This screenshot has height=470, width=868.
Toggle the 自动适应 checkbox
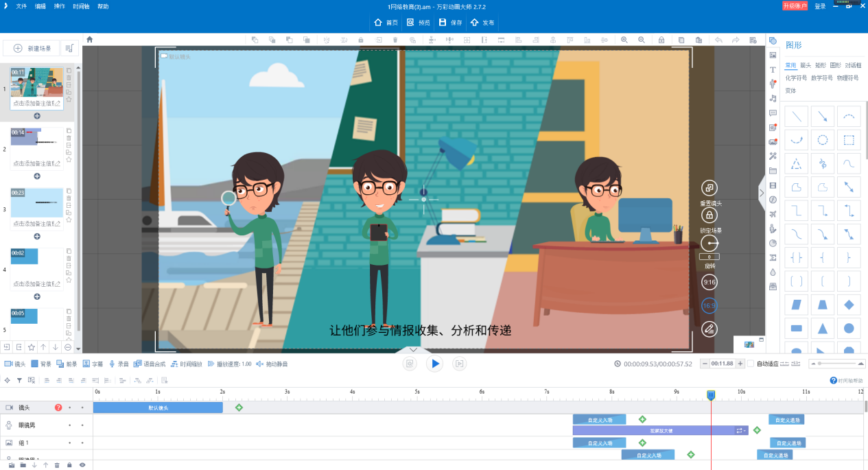pyautogui.click(x=751, y=364)
